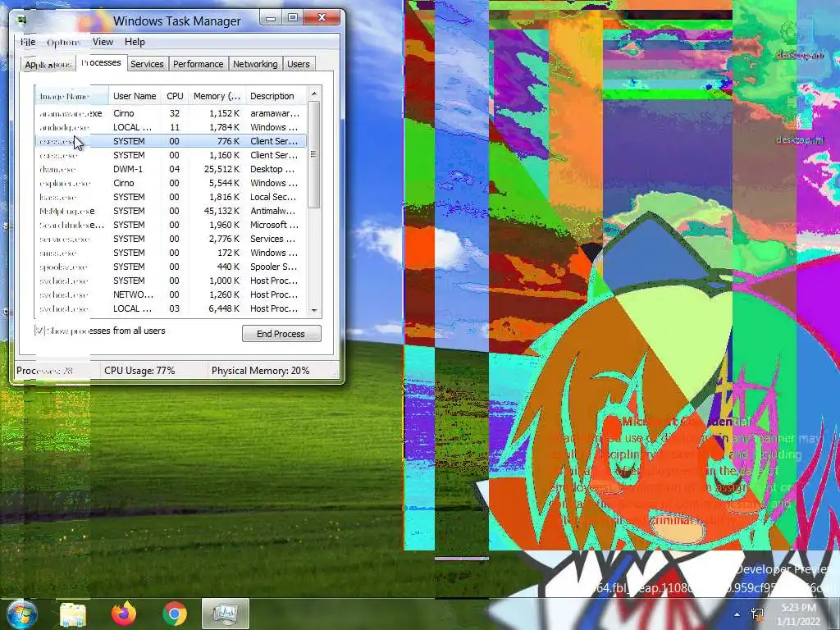Click Antimalw... description cell
Viewport: 840px width, 630px height.
coord(272,211)
